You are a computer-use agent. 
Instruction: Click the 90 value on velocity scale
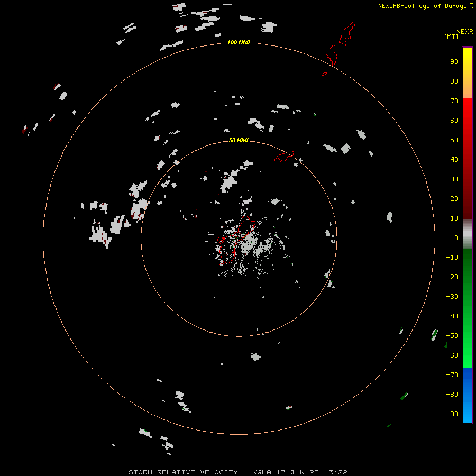(x=454, y=62)
